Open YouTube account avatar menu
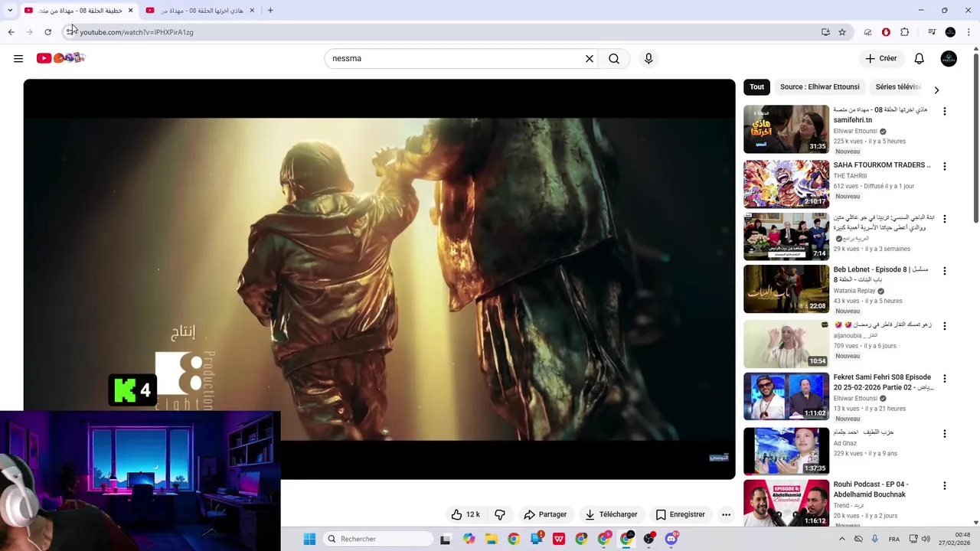This screenshot has width=980, height=551. click(x=949, y=58)
